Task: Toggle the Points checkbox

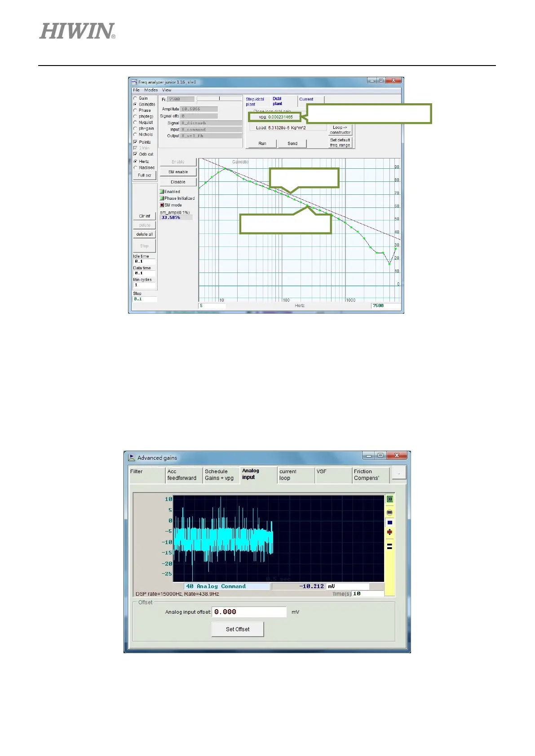Action: (x=135, y=142)
